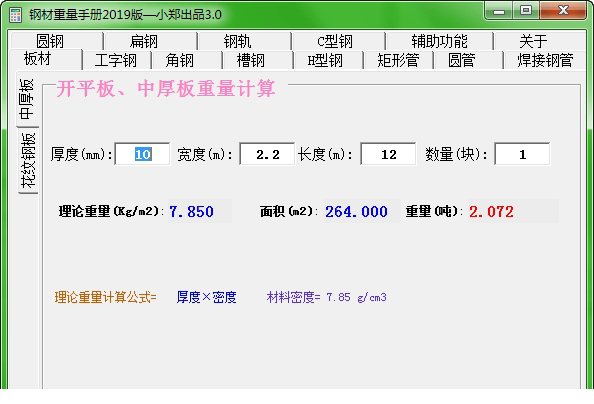This screenshot has height=404, width=594.
Task: Click the 理论重量 value 7.850
Action: (x=191, y=211)
